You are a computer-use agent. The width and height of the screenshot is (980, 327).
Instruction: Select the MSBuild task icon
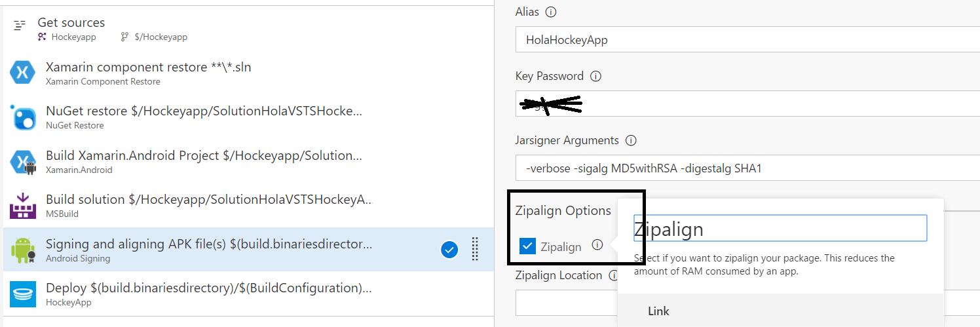pyautogui.click(x=23, y=205)
